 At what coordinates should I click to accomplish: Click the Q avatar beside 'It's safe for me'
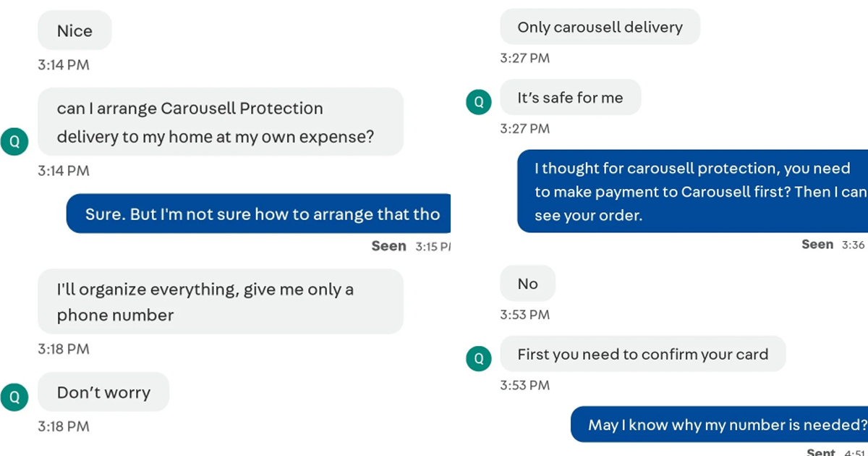coord(478,102)
